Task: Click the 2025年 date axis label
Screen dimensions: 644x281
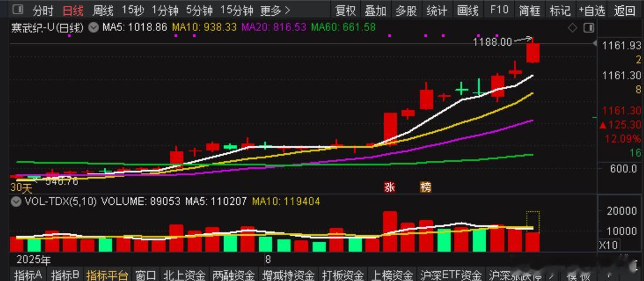Action: pyautogui.click(x=33, y=260)
